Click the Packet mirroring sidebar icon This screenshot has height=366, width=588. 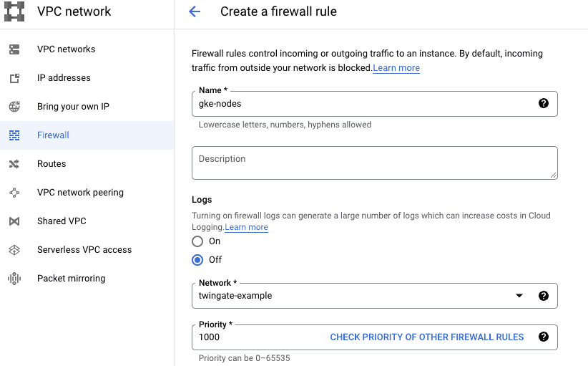pyautogui.click(x=14, y=279)
